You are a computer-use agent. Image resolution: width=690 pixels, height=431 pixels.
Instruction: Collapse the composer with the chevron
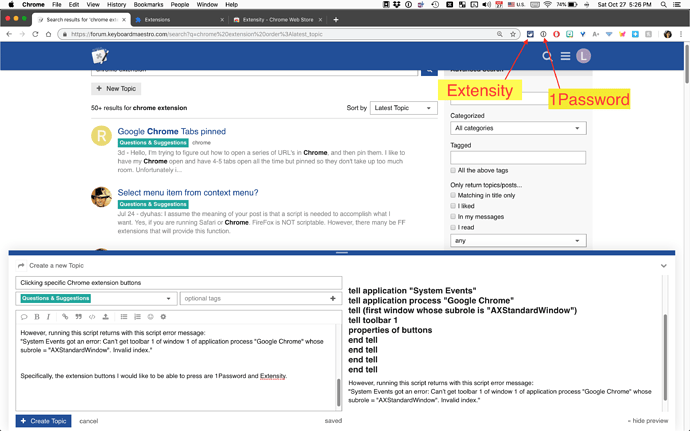point(664,265)
